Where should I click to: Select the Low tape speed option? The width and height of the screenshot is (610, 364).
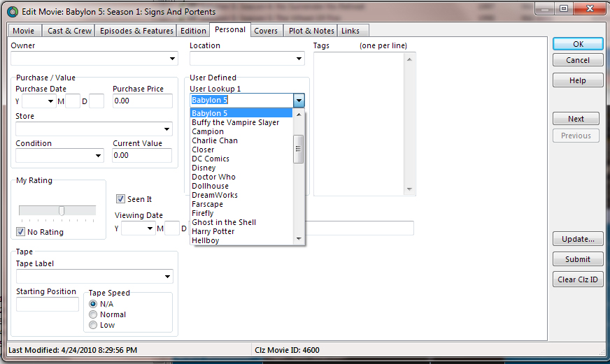tap(93, 325)
